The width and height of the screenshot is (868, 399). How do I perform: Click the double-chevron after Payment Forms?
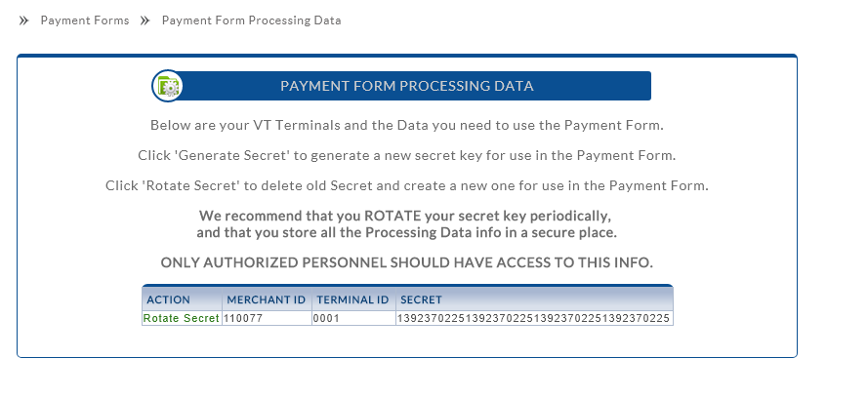(x=145, y=20)
